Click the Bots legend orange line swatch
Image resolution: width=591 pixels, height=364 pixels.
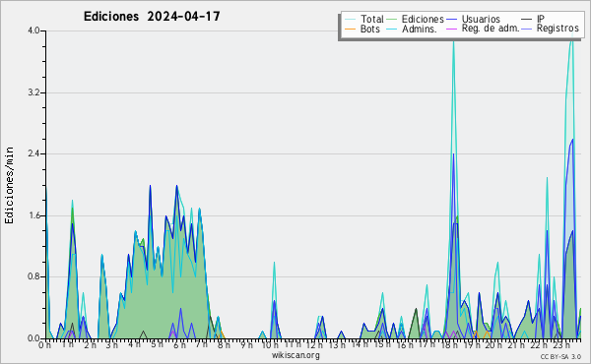click(350, 29)
